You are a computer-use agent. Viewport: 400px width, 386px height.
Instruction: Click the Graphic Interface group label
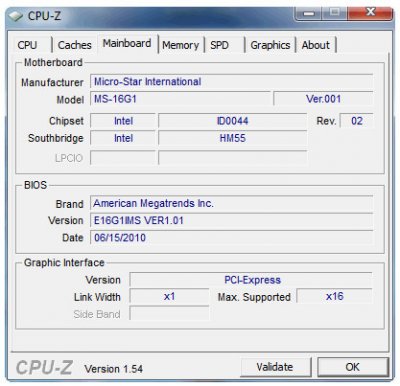point(64,263)
